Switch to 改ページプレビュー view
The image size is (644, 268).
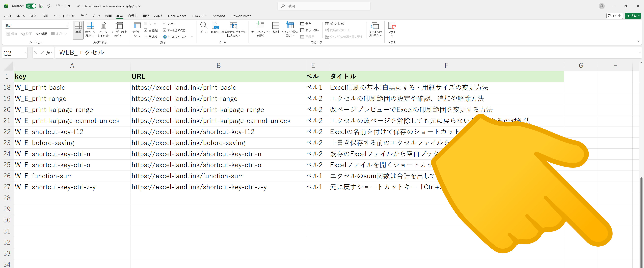[x=90, y=29]
